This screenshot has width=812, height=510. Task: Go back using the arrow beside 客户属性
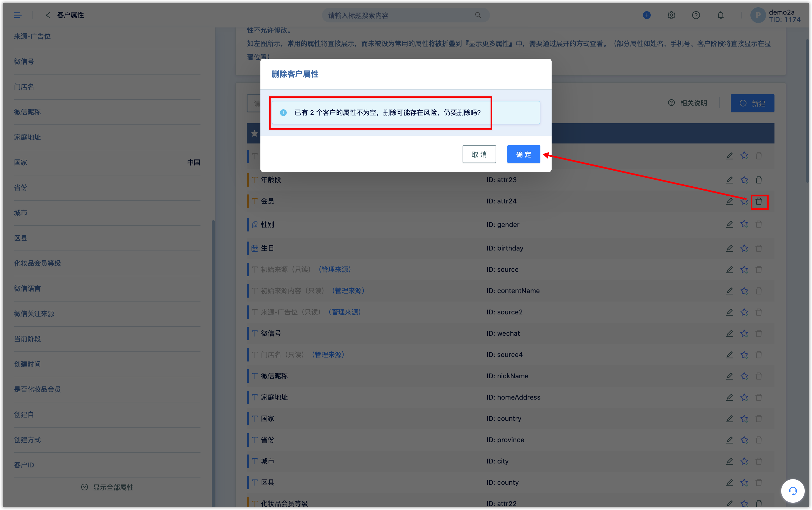[x=48, y=15]
